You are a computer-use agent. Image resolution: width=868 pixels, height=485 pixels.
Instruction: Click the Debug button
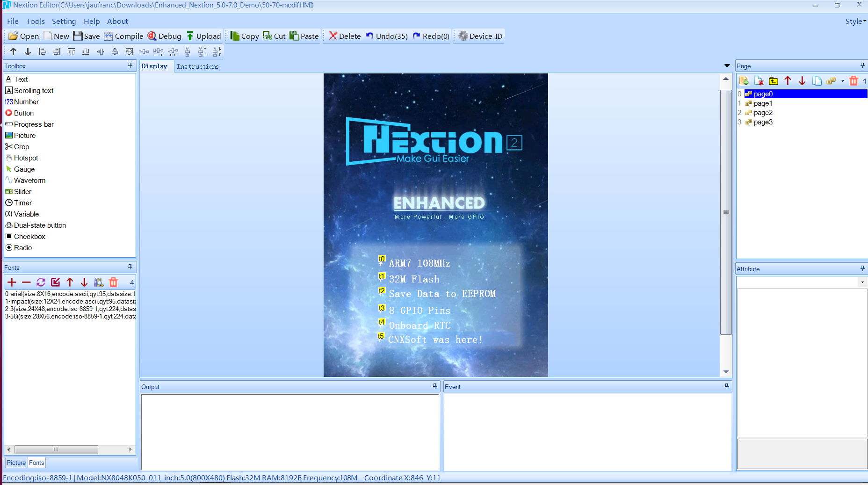(165, 36)
